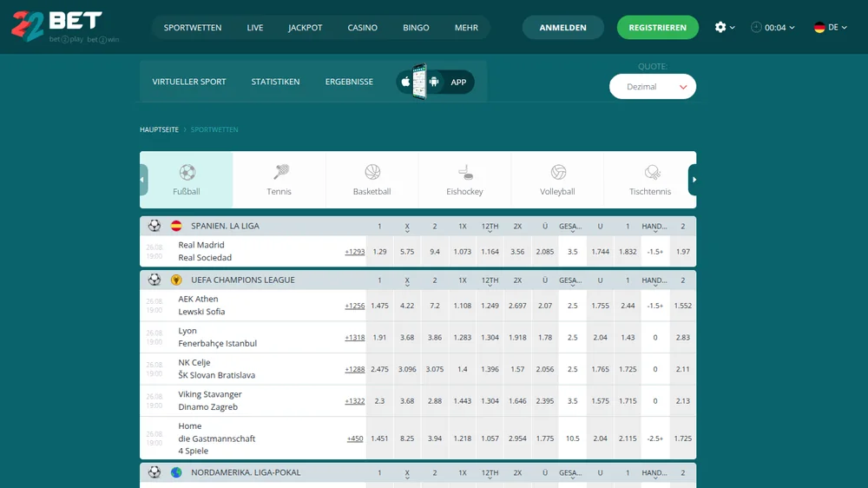
Task: Click the APP download button
Action: pos(435,82)
